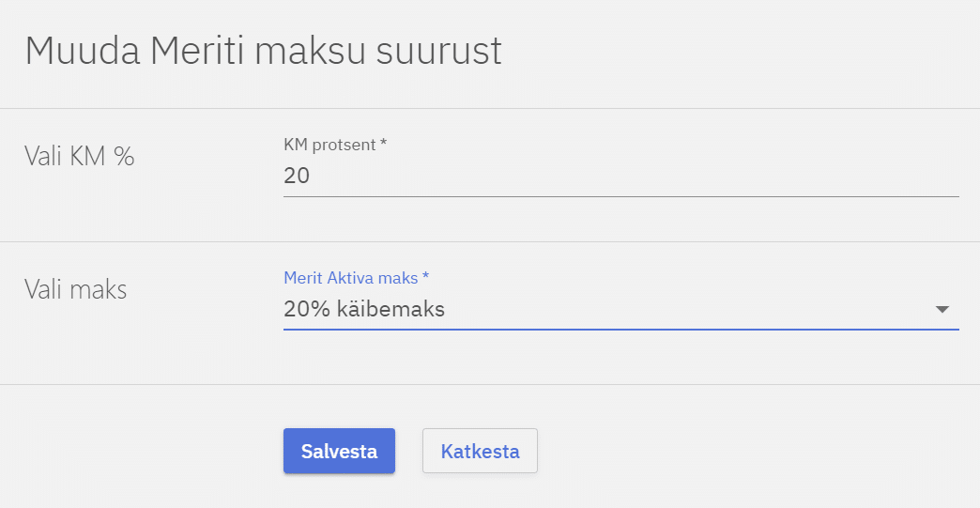Click the dropdown arrow beside 20% käibemaks

(942, 310)
